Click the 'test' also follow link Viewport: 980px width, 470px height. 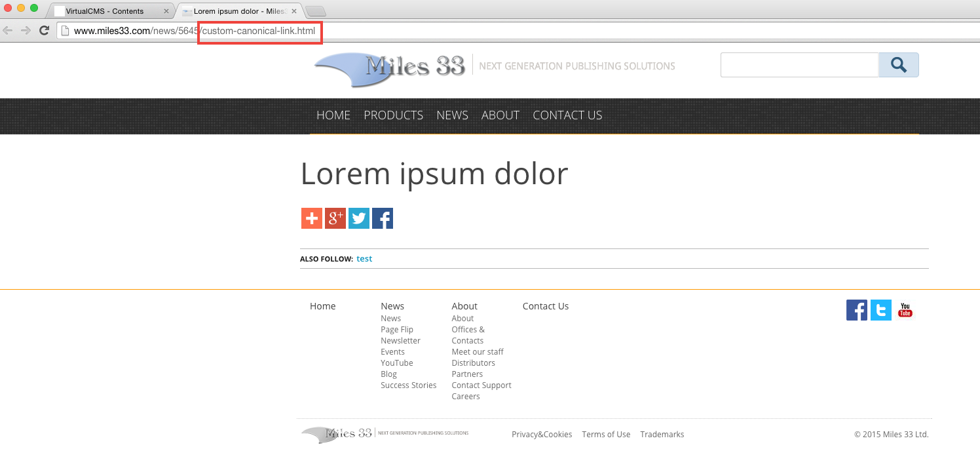coord(364,259)
